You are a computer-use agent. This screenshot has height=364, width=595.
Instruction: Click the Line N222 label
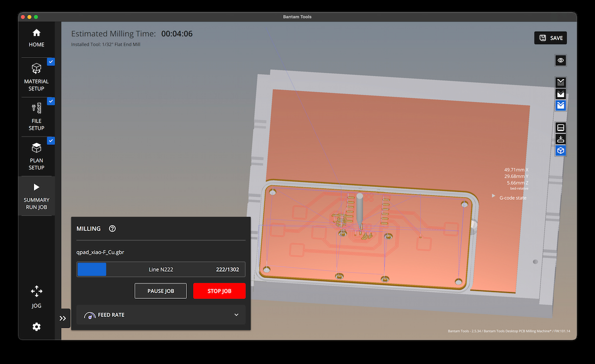[x=161, y=270]
